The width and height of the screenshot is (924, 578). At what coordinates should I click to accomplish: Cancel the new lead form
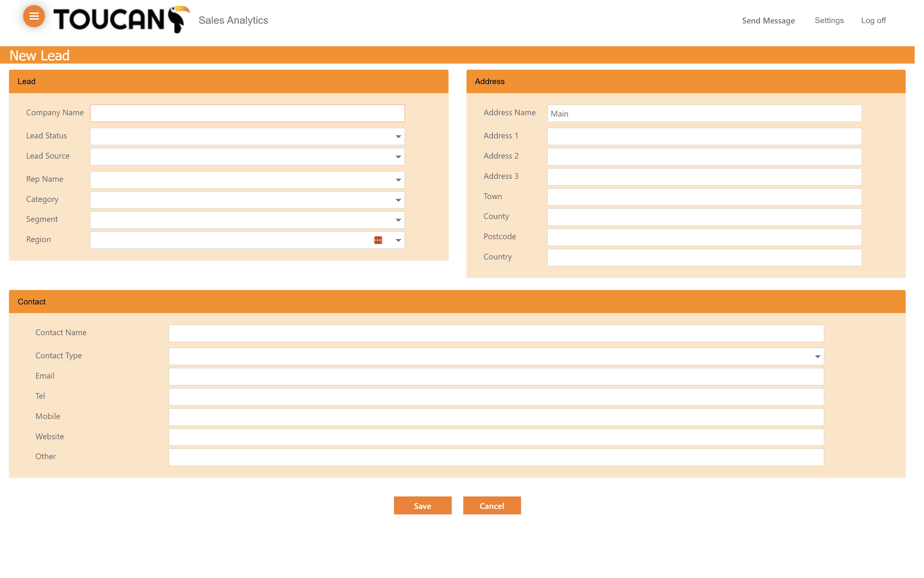point(492,505)
